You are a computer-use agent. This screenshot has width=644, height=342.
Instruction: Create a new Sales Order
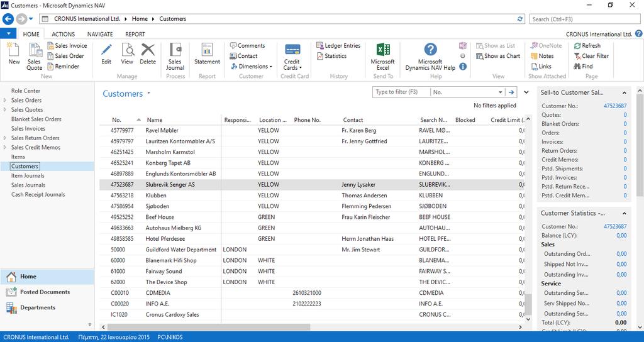(x=65, y=56)
